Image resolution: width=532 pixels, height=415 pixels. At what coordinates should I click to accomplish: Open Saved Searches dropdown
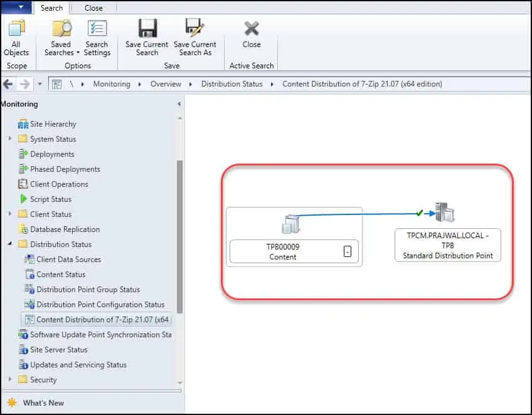(61, 38)
